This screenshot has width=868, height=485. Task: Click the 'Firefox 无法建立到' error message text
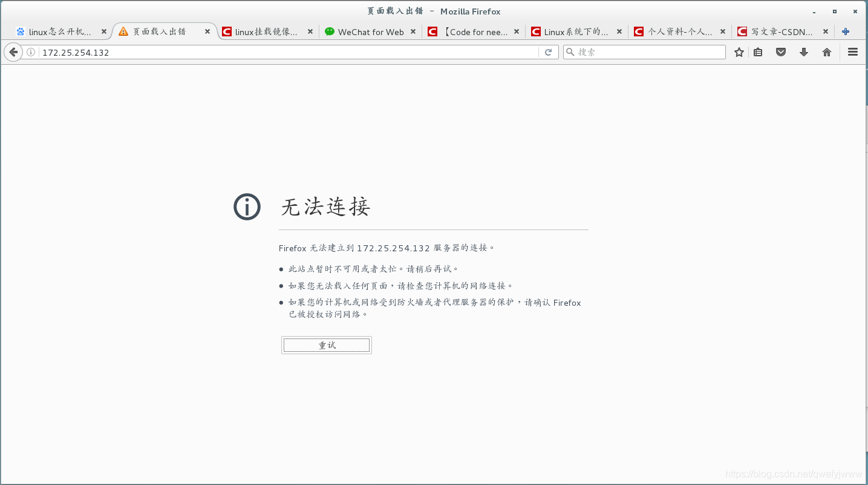(387, 248)
